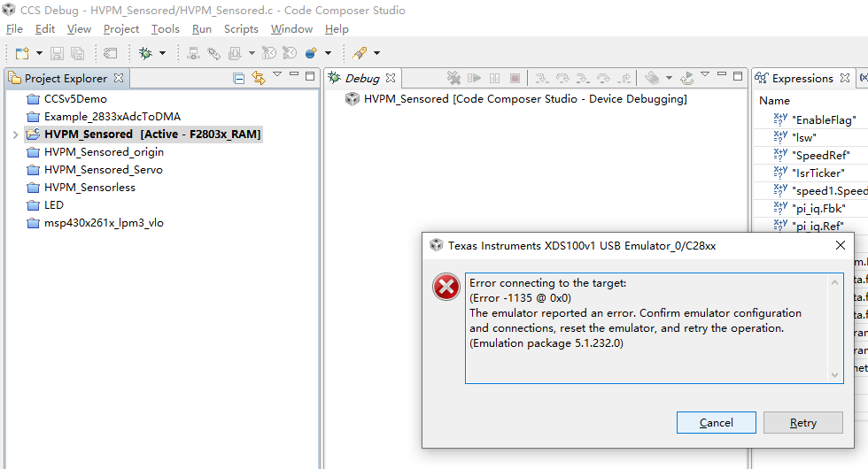Click the Resume icon in Debug view
Screen dimensions: 868x469
(474, 79)
